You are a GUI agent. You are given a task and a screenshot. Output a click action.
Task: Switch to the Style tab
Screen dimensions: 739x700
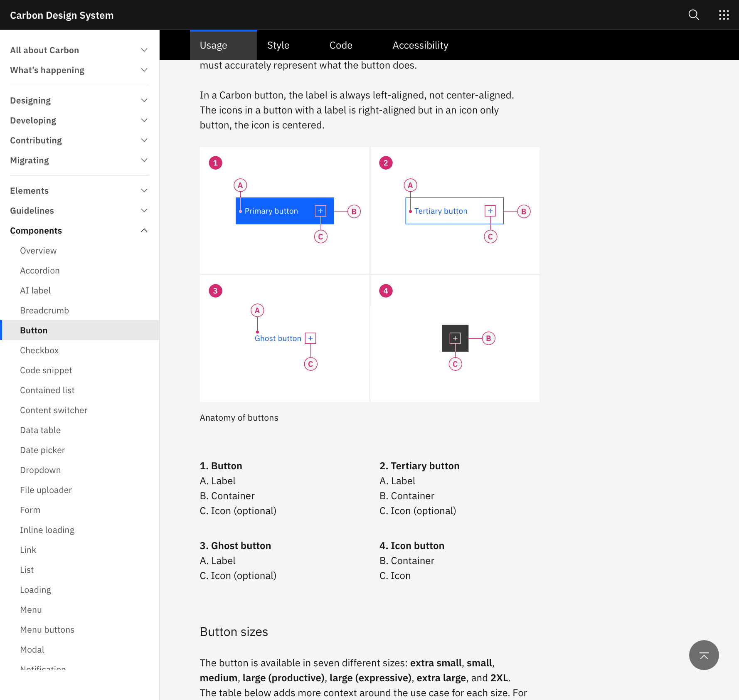[278, 45]
